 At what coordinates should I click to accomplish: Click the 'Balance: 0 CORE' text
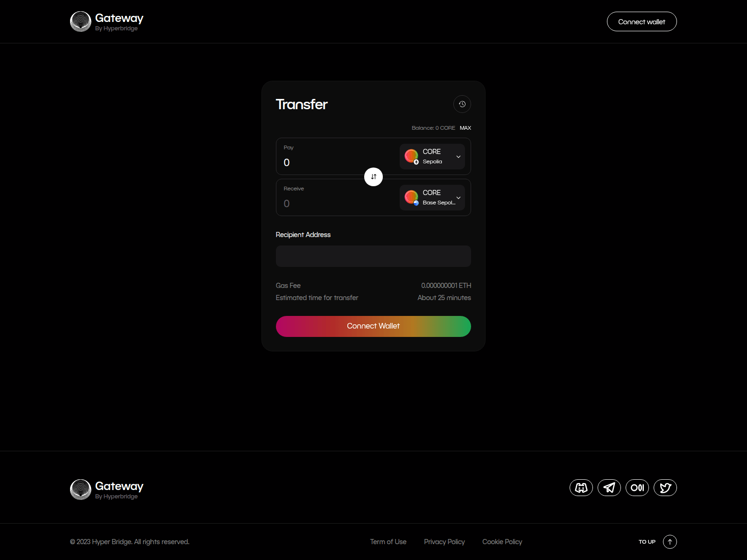coord(433,128)
